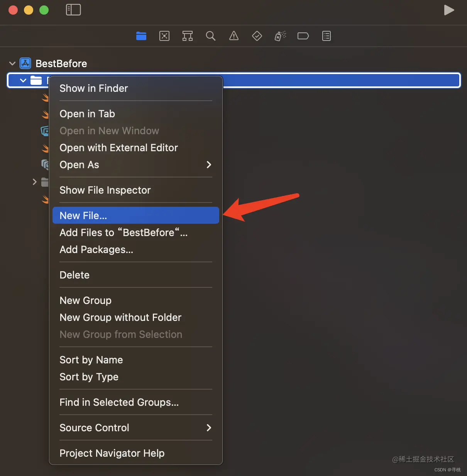Screen dimensions: 467x476
Task: Toggle the navigator sidebar button
Action: pos(73,10)
